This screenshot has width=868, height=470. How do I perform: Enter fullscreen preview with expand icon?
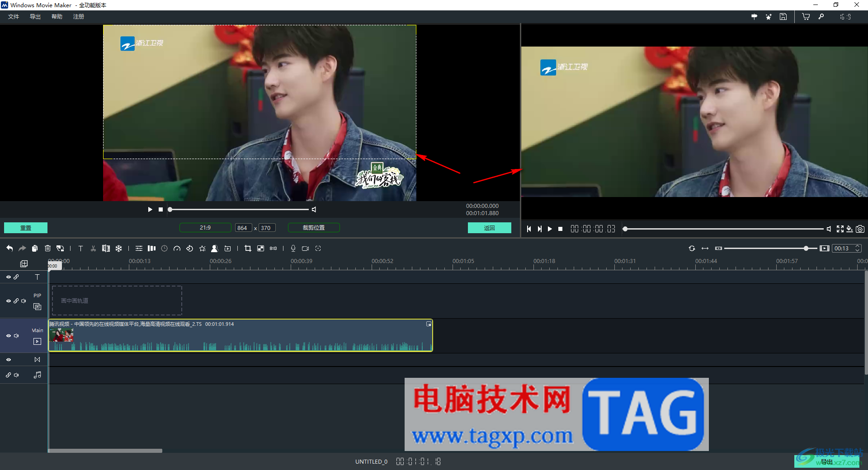click(x=840, y=229)
